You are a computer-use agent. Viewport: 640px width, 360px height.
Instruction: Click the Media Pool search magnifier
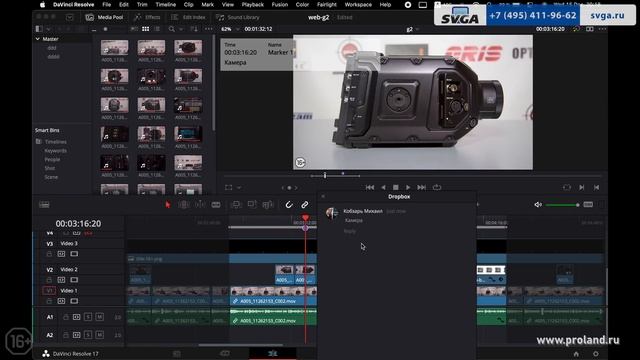pos(172,29)
